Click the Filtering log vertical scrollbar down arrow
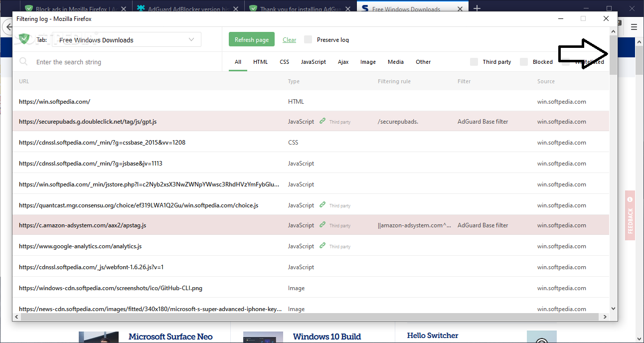 point(613,309)
